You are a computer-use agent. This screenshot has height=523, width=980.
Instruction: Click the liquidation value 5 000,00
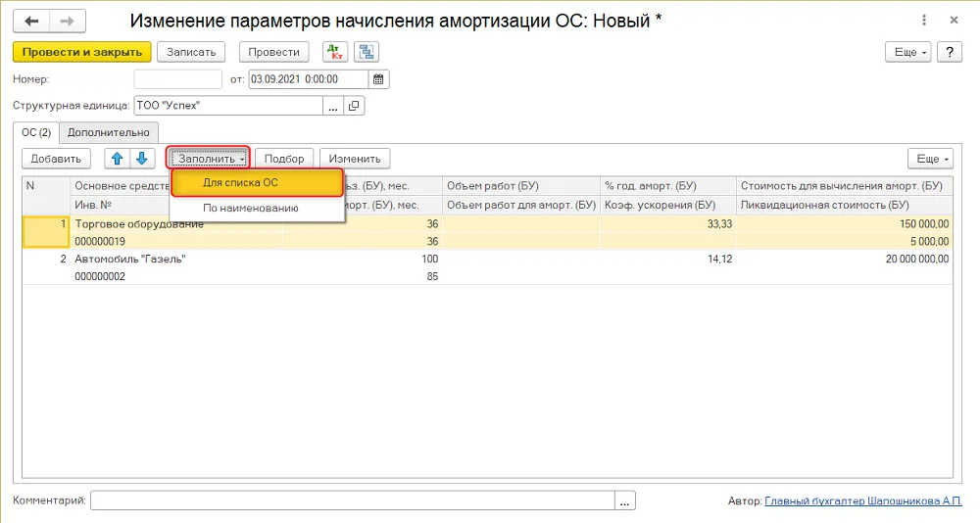pos(929,241)
